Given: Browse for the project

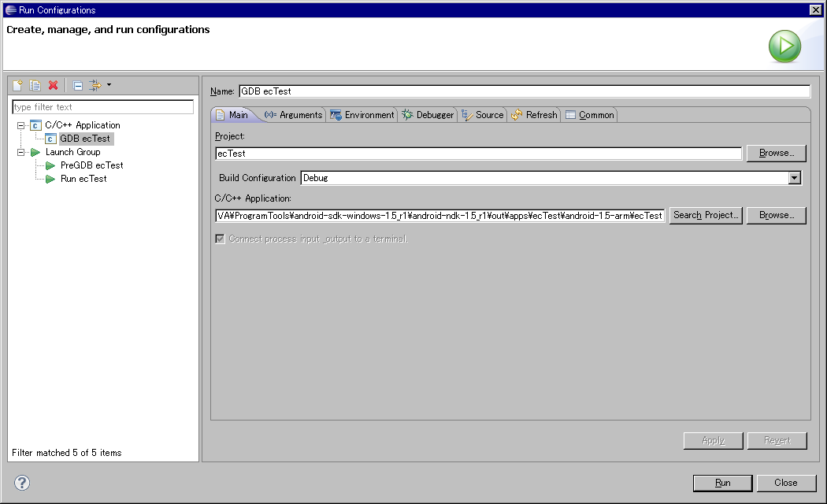Looking at the screenshot, I should [777, 153].
